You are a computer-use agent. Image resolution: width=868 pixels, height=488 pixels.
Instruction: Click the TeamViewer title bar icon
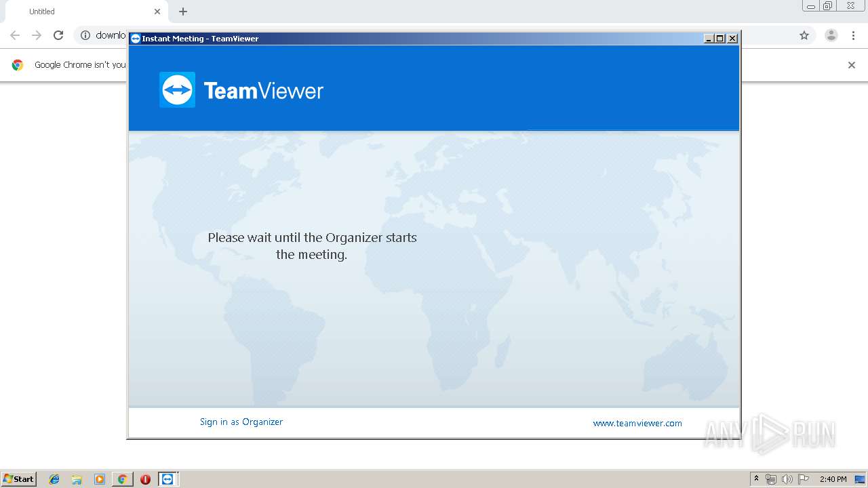pyautogui.click(x=135, y=39)
